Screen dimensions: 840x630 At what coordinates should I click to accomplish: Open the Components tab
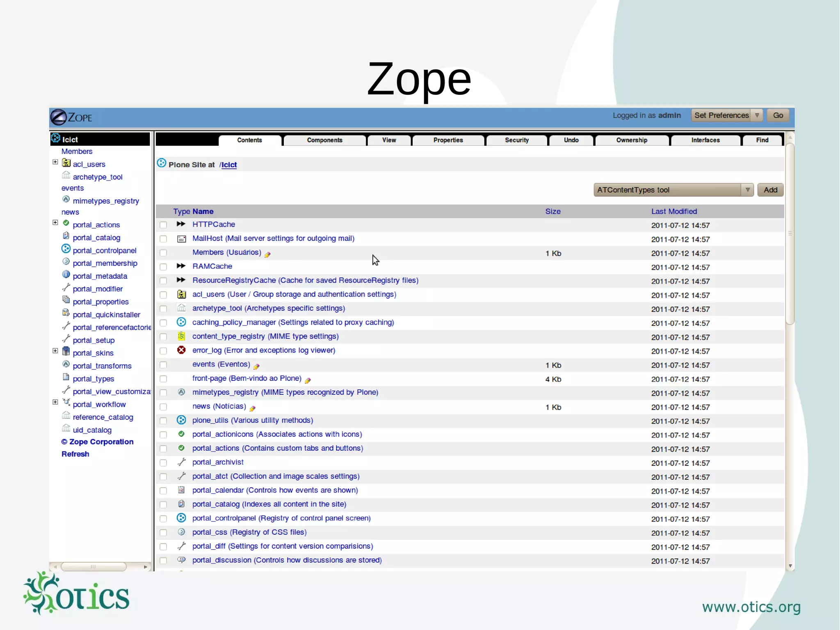tap(324, 140)
